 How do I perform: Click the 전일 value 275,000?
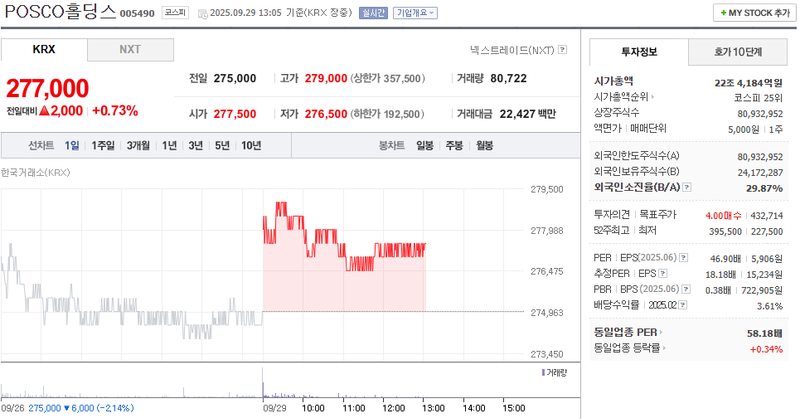pos(235,78)
